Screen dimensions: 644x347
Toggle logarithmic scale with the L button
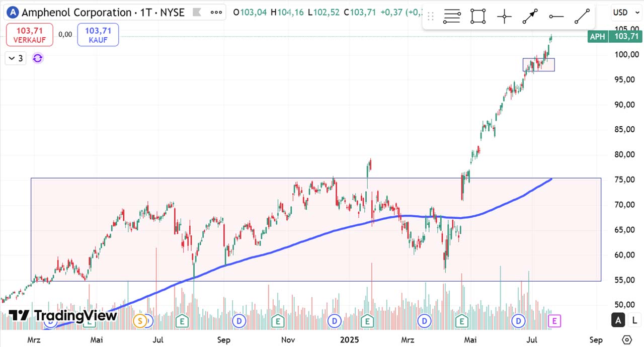pyautogui.click(x=634, y=320)
